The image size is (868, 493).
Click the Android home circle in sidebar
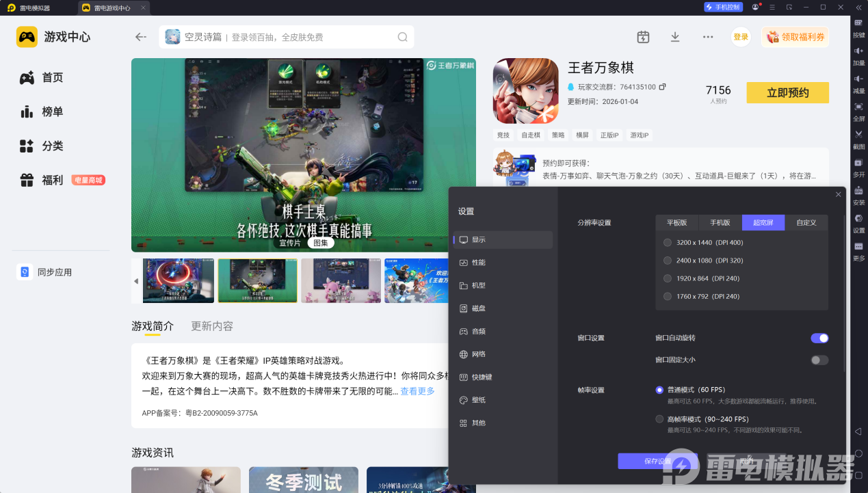point(858,453)
